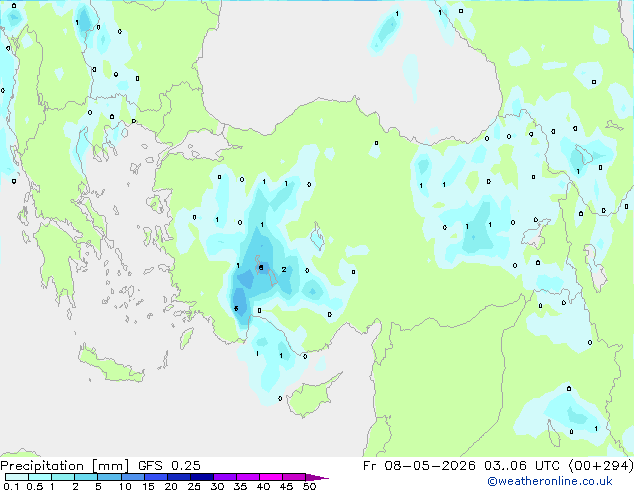Click the legend label "20"
The height and width of the screenshot is (490, 634).
171,486
